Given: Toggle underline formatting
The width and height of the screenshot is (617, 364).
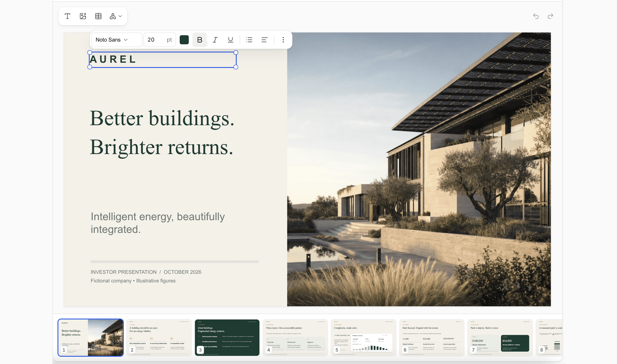Looking at the screenshot, I should coord(231,40).
